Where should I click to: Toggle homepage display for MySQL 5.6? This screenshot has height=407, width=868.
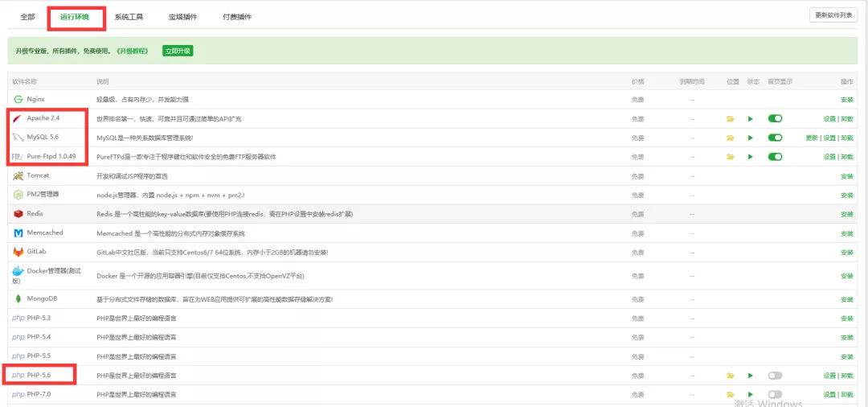[775, 138]
